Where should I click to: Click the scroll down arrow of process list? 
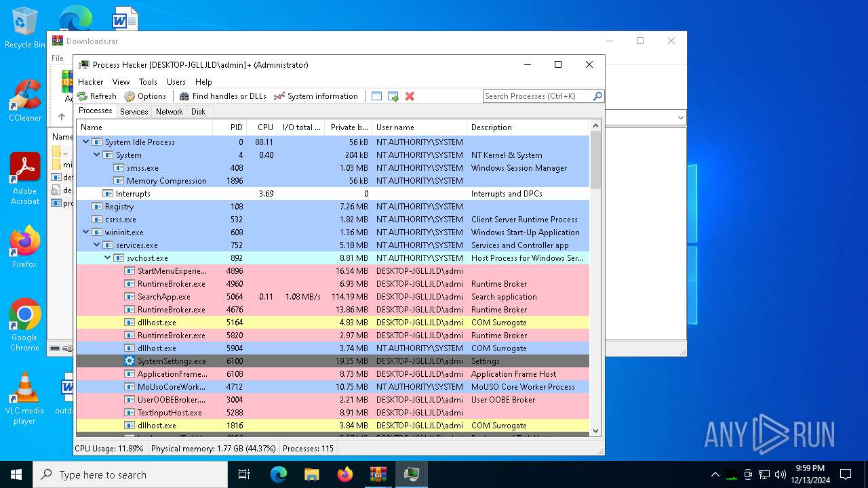596,430
